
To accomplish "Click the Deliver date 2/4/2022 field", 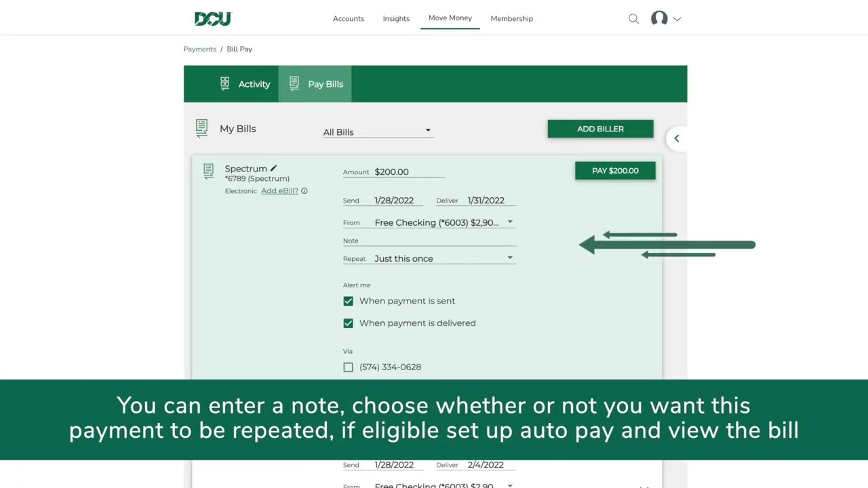I will coord(491,465).
